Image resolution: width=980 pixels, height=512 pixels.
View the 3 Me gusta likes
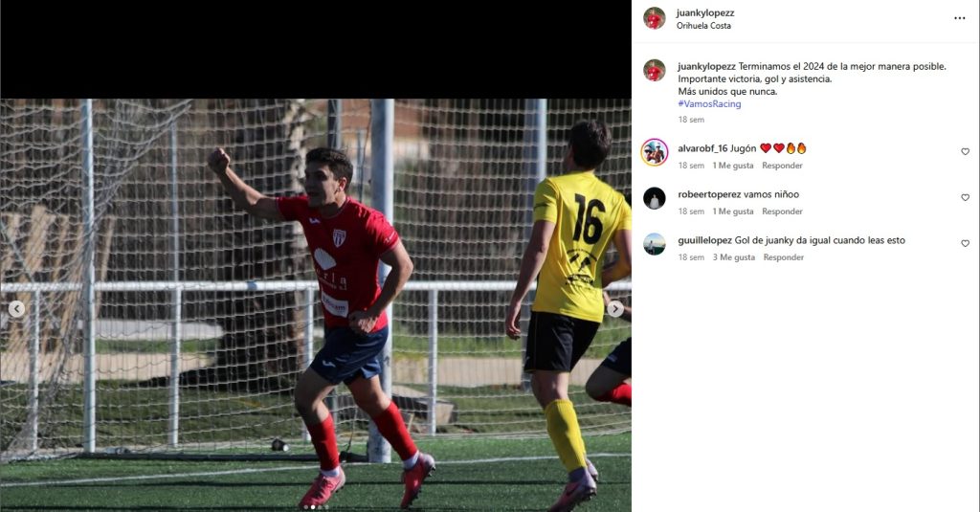(734, 256)
